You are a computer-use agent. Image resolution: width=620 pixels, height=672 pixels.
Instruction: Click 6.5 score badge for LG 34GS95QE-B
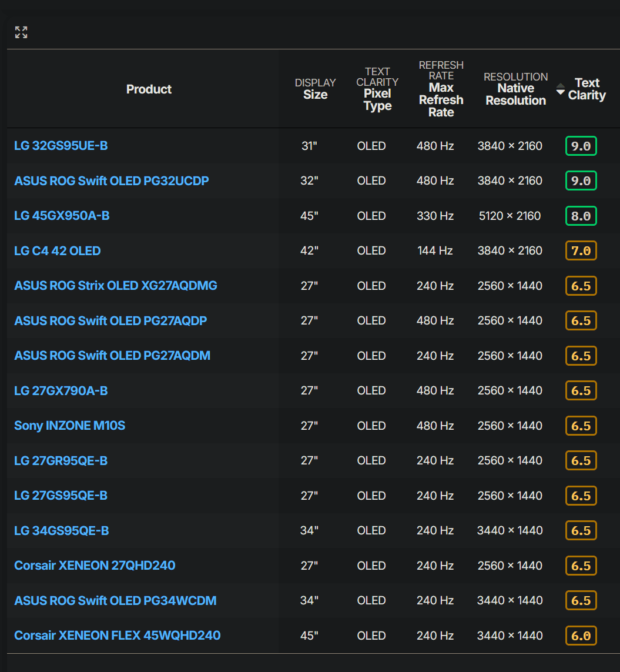coord(581,530)
